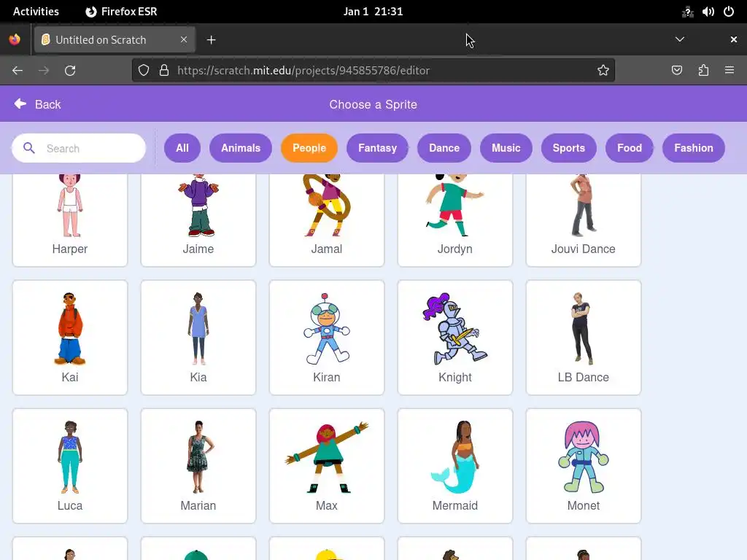Viewport: 747px width, 560px height.
Task: Select the Animals category filter
Action: 241,148
